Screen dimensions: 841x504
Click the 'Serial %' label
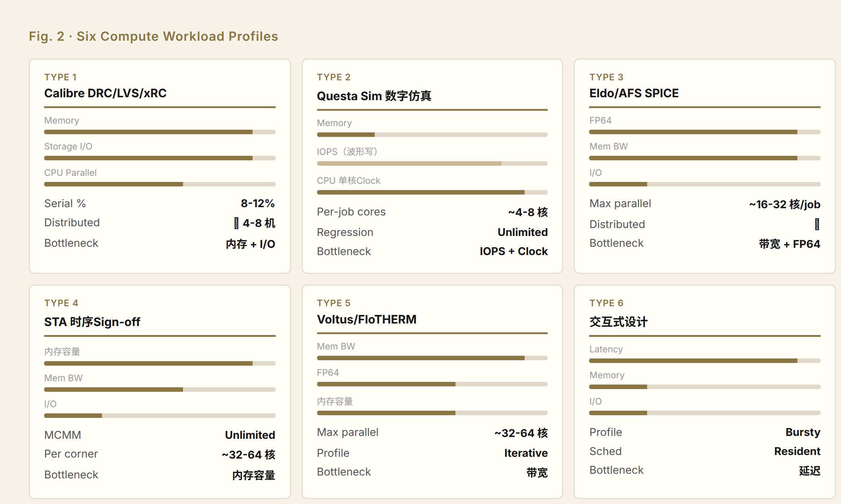point(65,204)
